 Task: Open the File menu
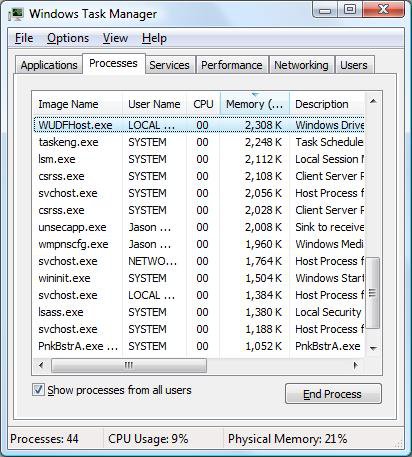pyautogui.click(x=24, y=38)
